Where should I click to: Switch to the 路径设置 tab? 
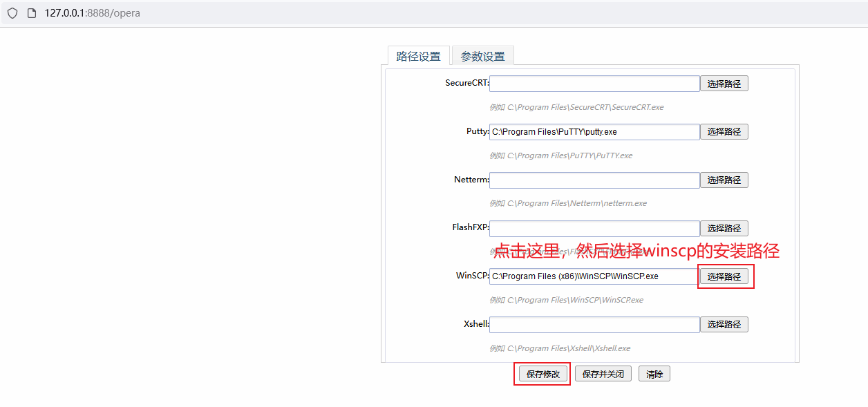click(x=418, y=57)
